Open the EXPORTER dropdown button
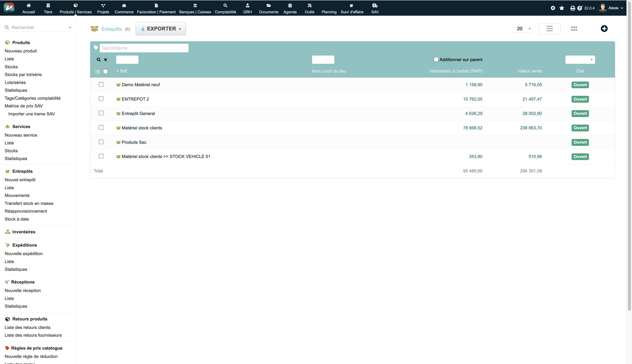632x364 pixels. coord(161,29)
